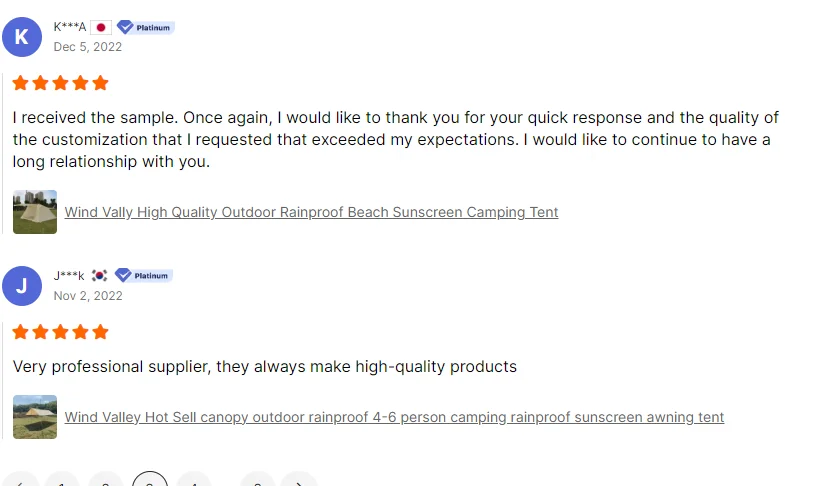
Task: Open the beige camping tent thumbnail
Action: point(35,212)
